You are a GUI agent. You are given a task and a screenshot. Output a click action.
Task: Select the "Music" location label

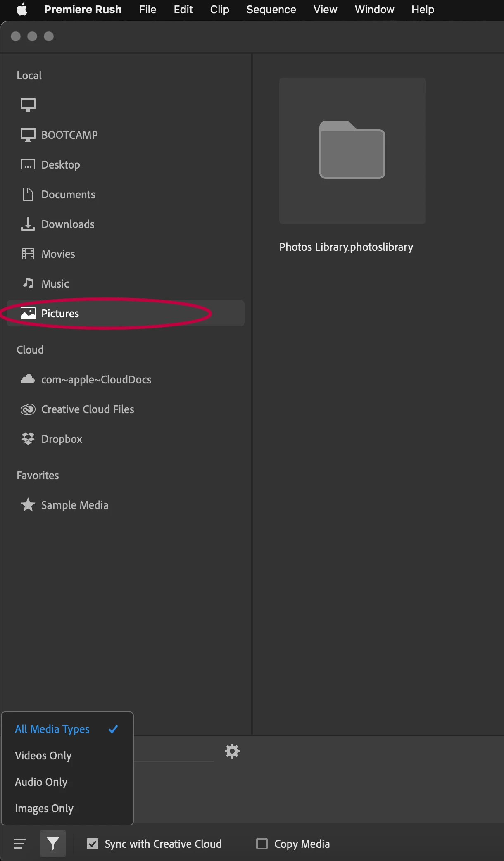point(55,284)
